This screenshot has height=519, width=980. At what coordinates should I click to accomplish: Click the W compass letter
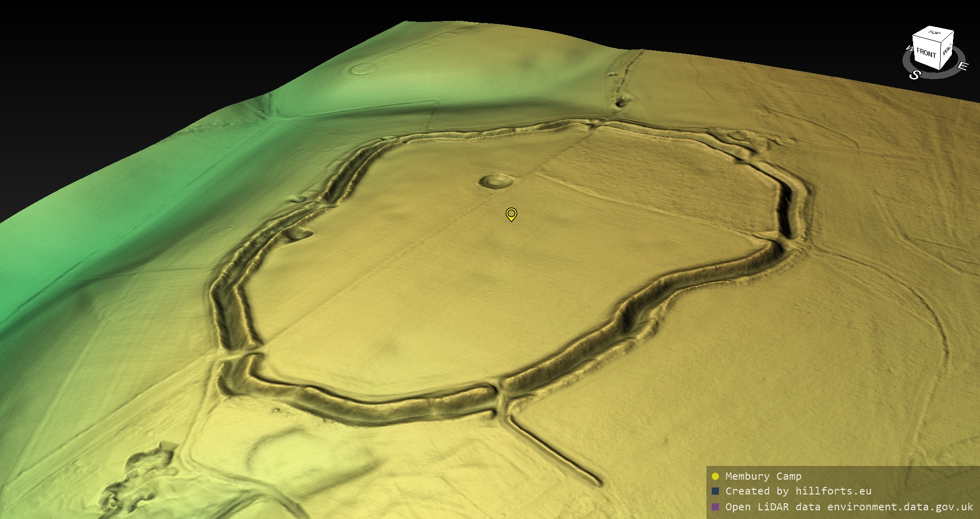[909, 49]
